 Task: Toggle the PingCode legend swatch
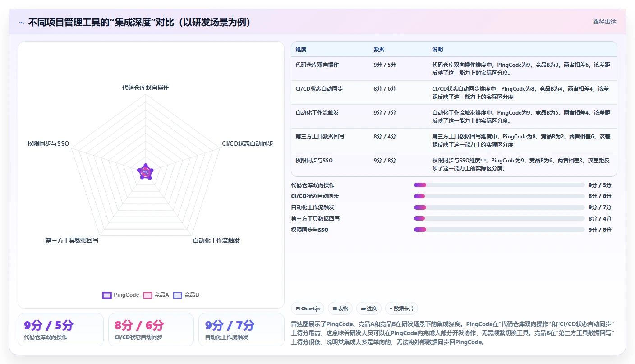coord(107,295)
